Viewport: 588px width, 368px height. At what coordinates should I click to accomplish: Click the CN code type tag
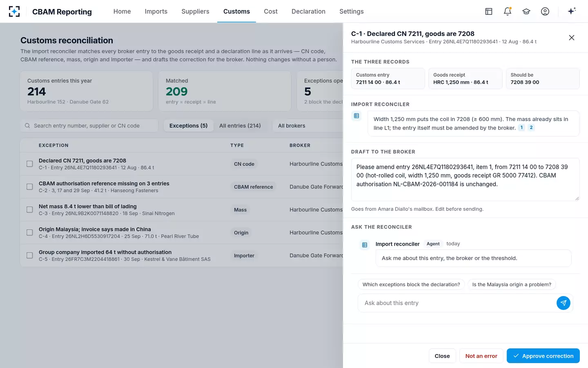(x=244, y=164)
